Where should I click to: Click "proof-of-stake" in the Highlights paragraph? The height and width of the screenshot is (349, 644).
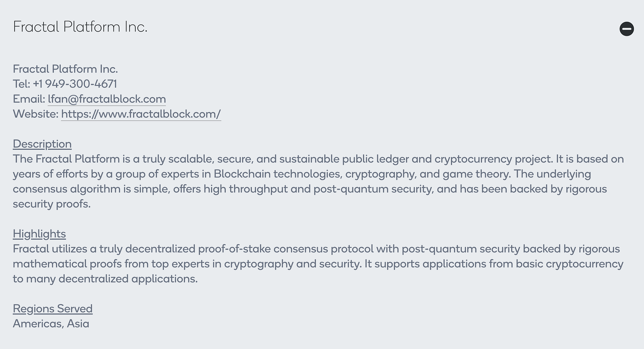click(234, 249)
